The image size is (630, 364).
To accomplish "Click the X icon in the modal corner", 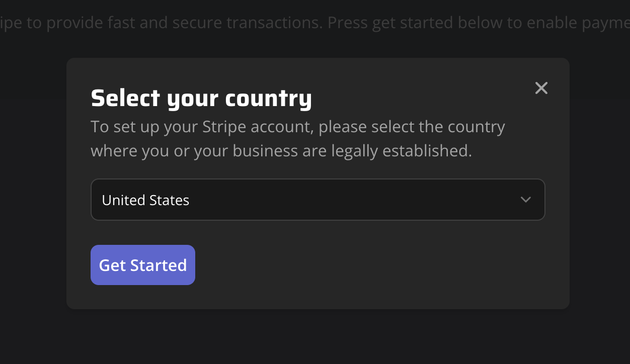I will coord(541,88).
